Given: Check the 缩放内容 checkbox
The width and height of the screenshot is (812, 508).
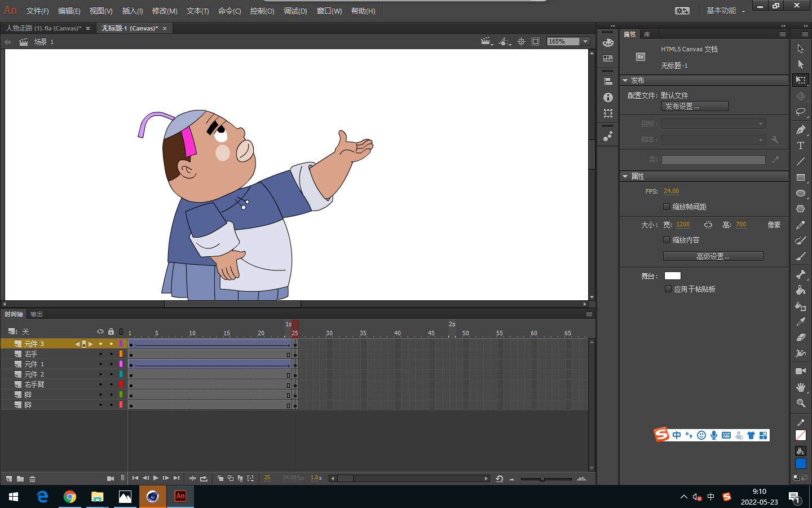Looking at the screenshot, I should tap(667, 240).
